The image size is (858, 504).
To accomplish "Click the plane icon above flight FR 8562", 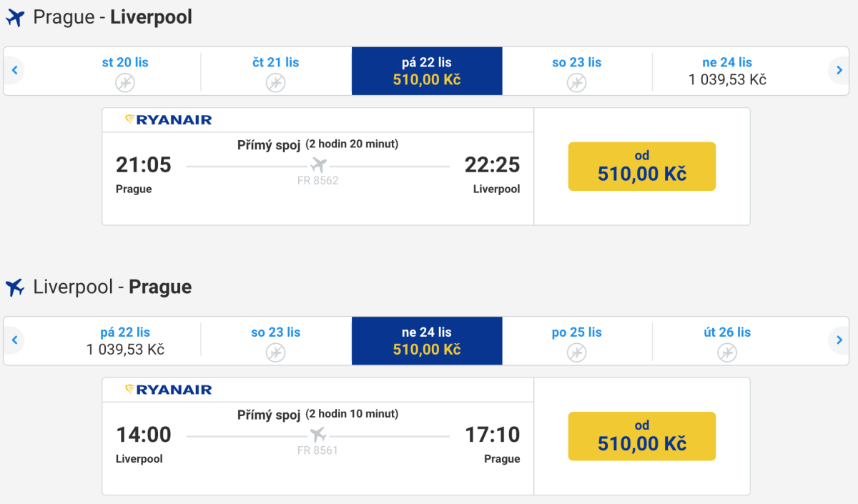I will tap(319, 165).
